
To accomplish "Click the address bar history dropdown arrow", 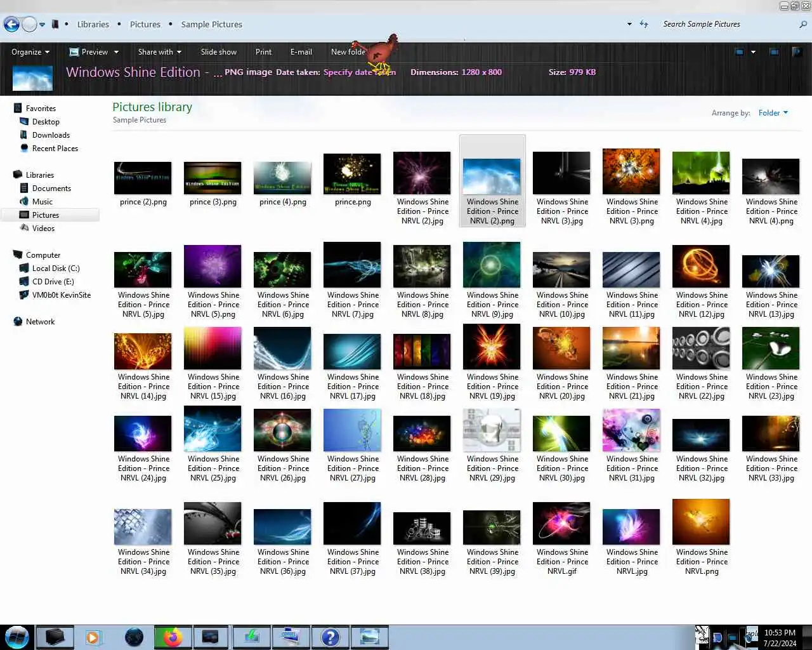I will (629, 24).
